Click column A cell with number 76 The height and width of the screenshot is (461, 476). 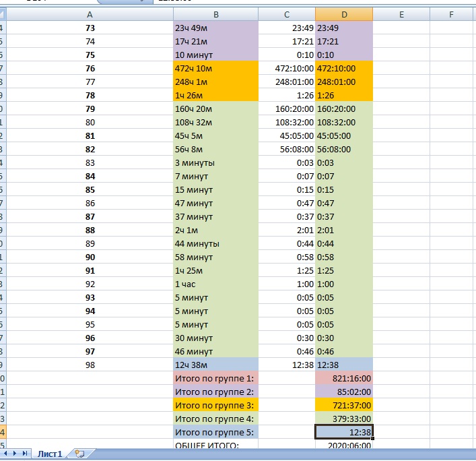click(90, 68)
